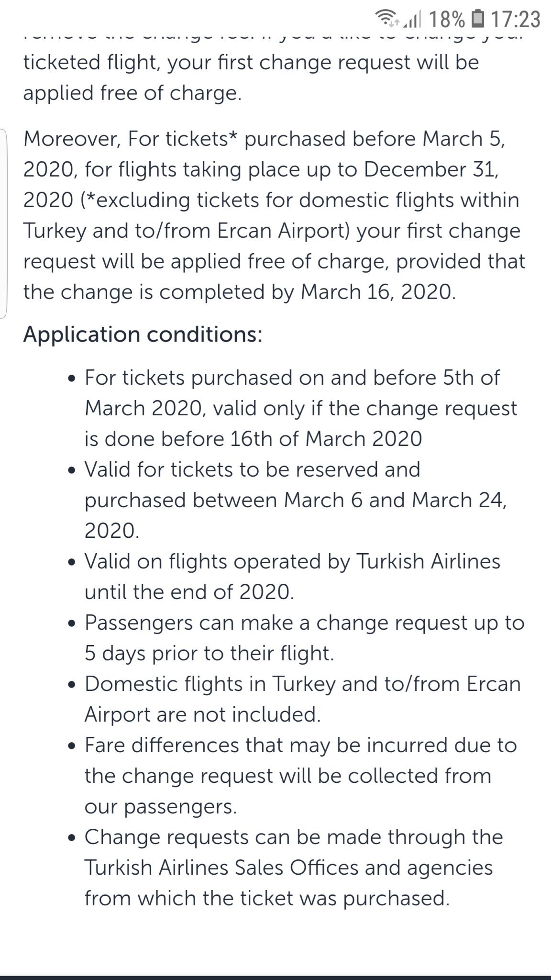Click the bullet about 5 days prior to flight

click(x=304, y=637)
